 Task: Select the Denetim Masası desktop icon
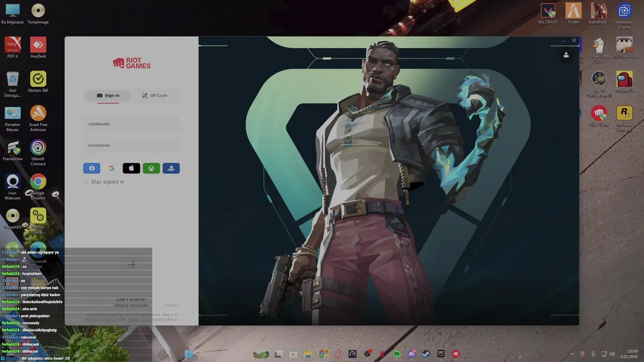click(13, 118)
